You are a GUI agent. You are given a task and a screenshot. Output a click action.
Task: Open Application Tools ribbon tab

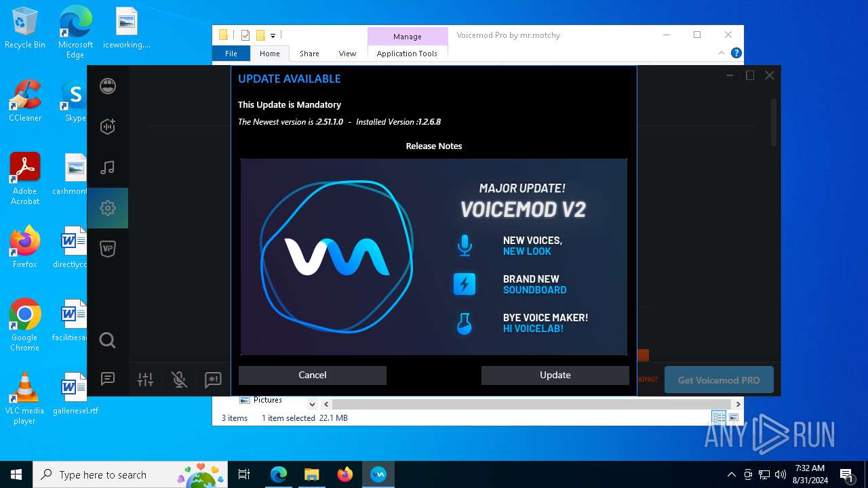click(x=408, y=54)
